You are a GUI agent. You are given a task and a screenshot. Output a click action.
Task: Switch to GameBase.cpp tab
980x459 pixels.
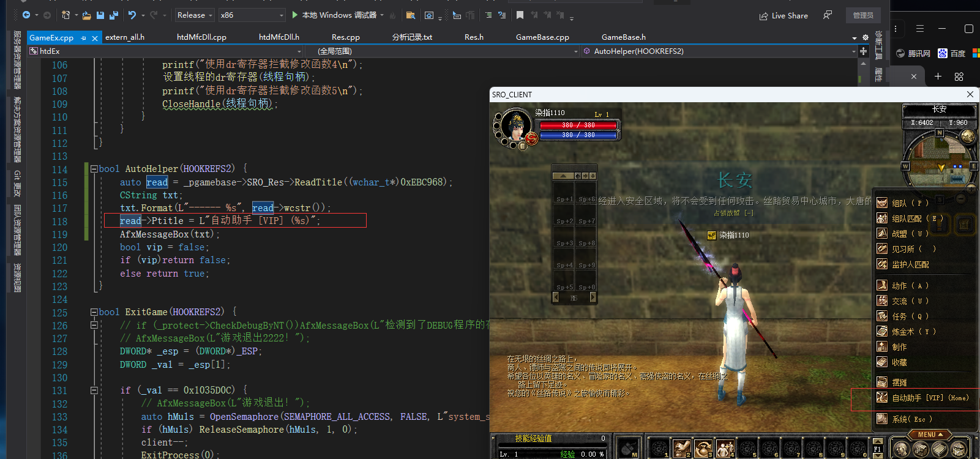(x=542, y=37)
